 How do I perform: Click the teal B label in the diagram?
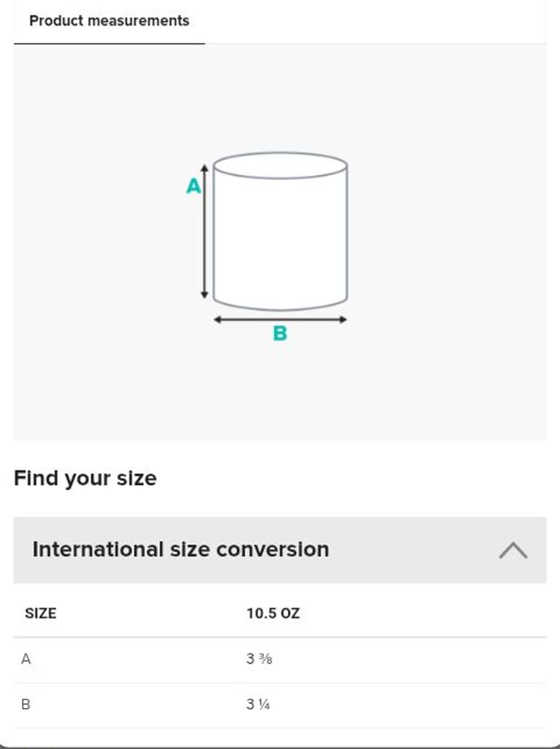(280, 334)
